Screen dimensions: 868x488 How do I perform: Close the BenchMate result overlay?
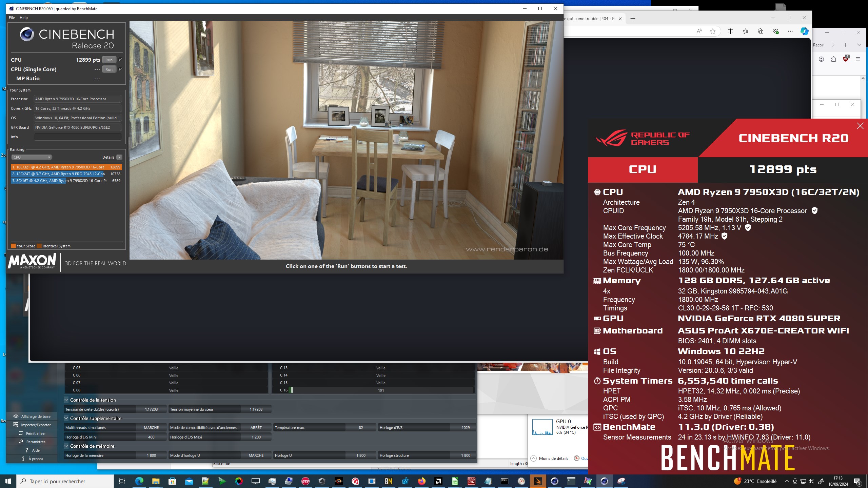(860, 126)
